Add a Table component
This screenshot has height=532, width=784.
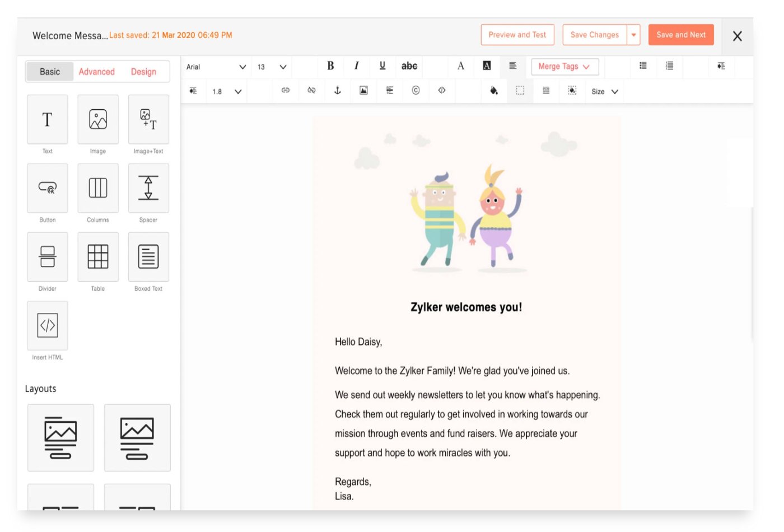coord(98,257)
